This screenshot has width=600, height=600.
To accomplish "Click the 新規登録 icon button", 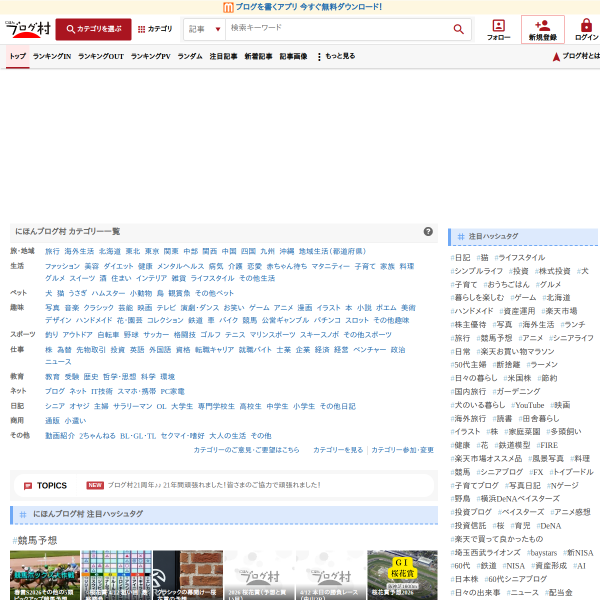I will tap(542, 30).
